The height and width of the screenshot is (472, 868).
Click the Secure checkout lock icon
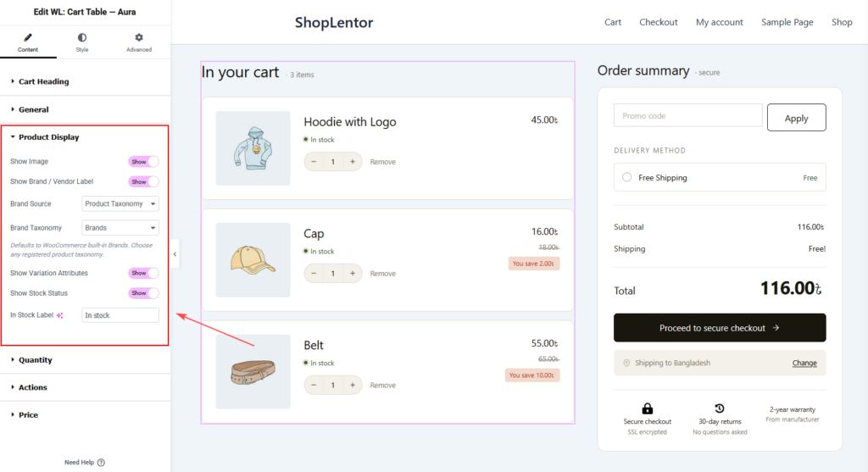(x=647, y=409)
